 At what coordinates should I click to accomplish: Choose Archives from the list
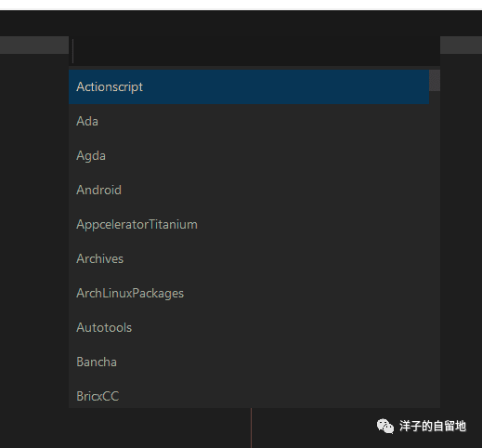point(249,258)
